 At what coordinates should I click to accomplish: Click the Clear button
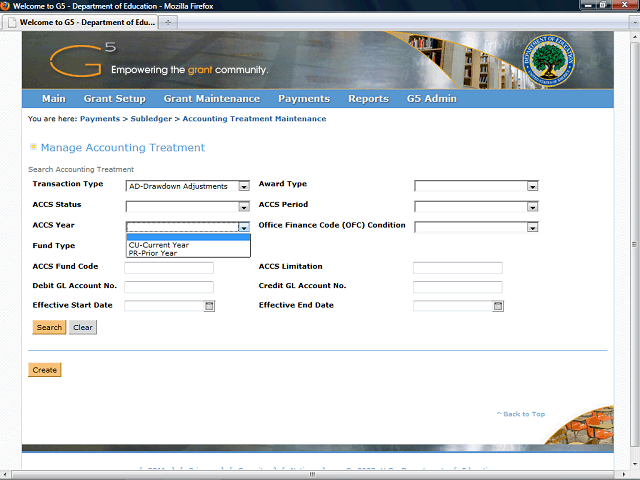click(x=83, y=327)
